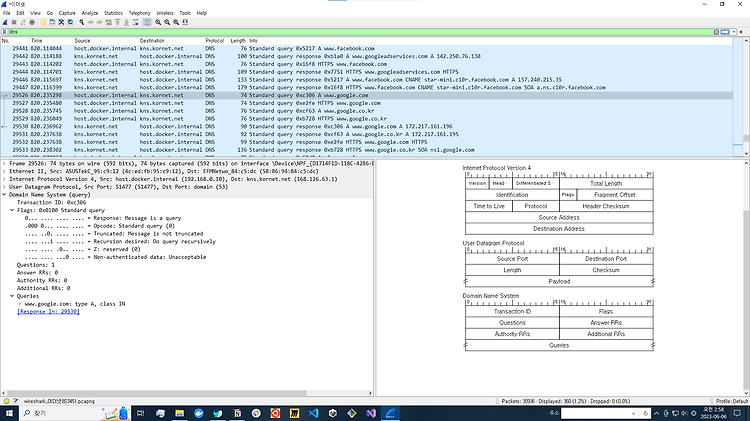Toggle packet list colorization

pos(147,22)
